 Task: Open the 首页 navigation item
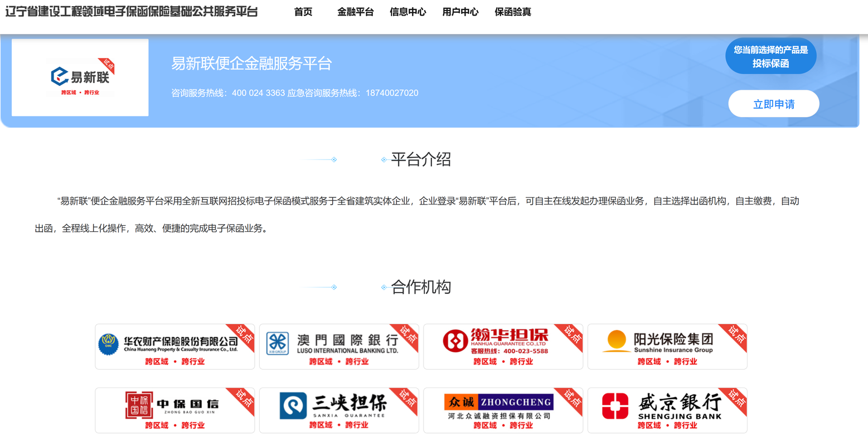click(303, 12)
